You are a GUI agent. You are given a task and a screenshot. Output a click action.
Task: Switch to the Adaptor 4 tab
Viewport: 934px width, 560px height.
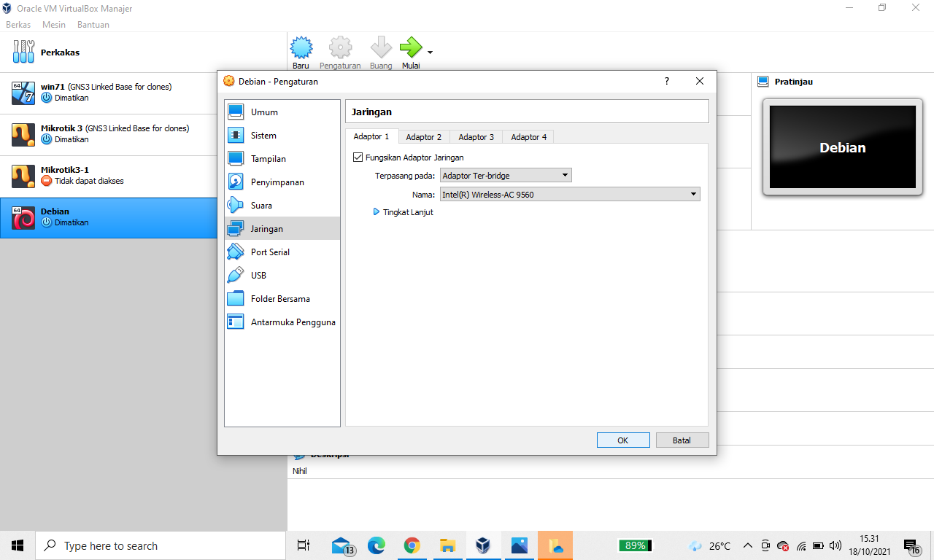529,137
